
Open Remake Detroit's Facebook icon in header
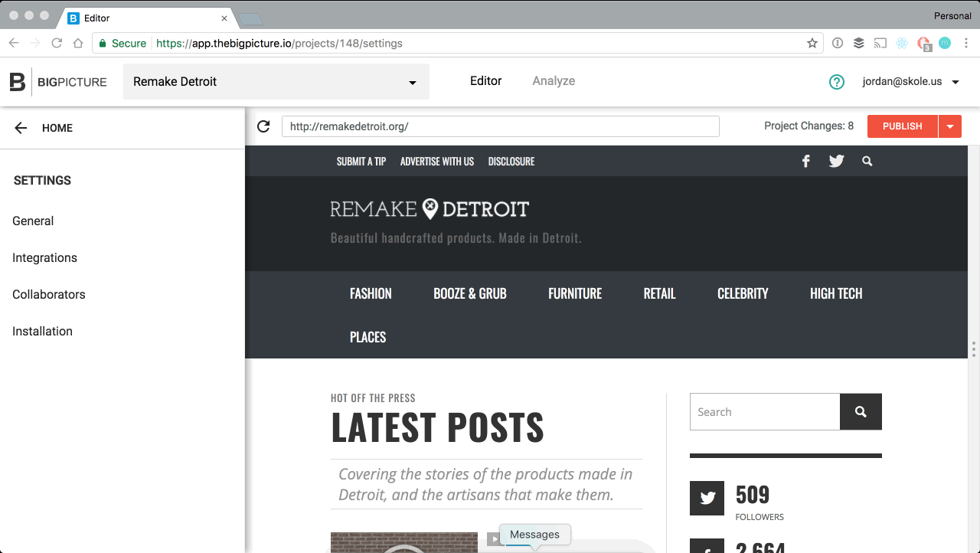coord(806,162)
